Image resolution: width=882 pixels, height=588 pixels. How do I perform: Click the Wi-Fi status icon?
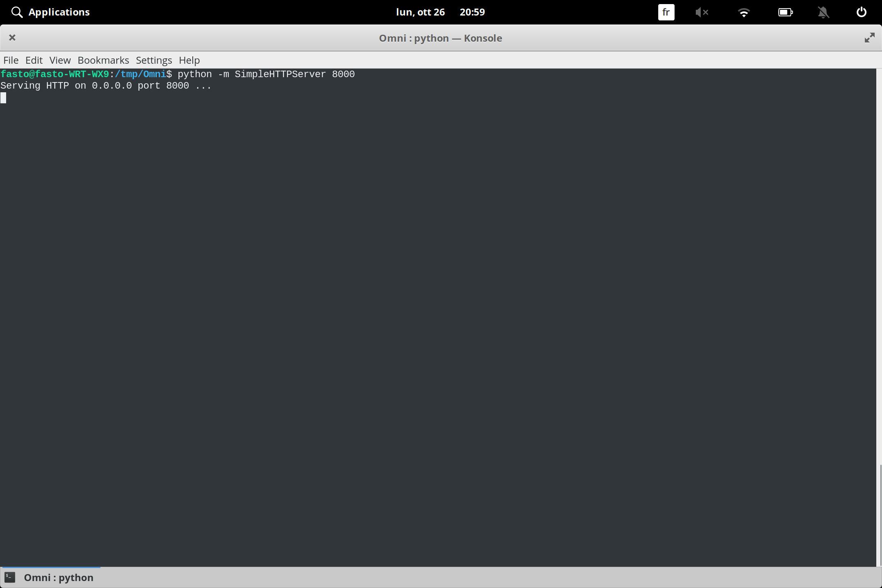(x=744, y=12)
